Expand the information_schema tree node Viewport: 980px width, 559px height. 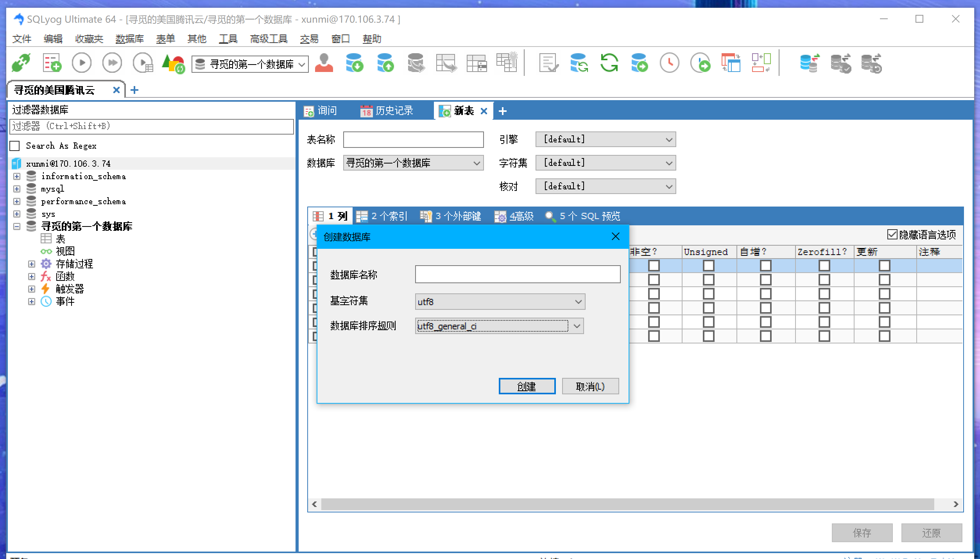click(17, 176)
